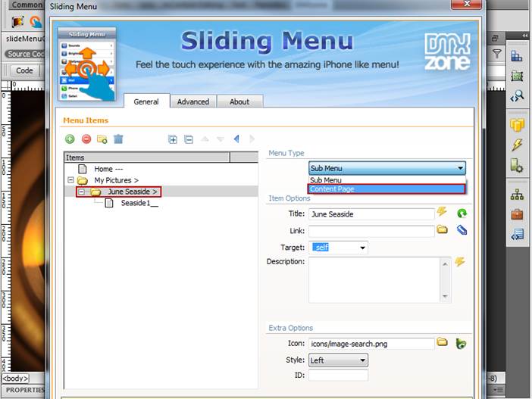Open the Style dropdown set to Left
The image size is (532, 399).
point(338,360)
